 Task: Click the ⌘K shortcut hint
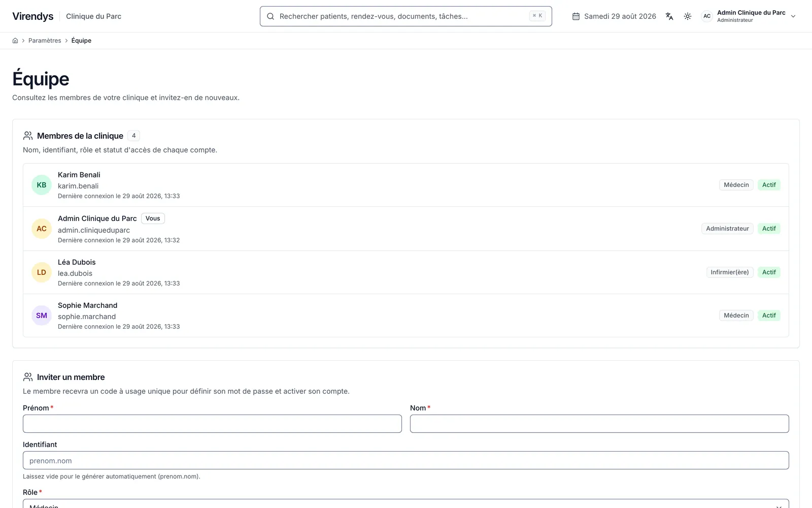[x=537, y=16]
